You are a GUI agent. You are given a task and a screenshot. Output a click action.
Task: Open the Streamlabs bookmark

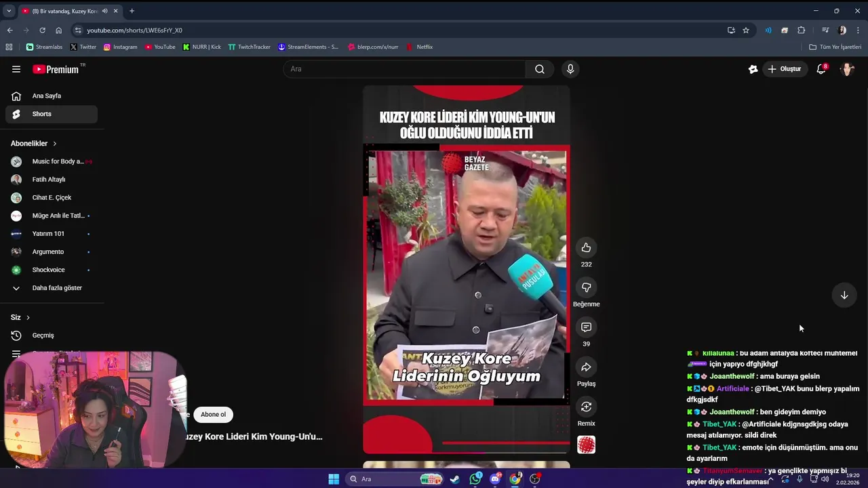(x=44, y=47)
